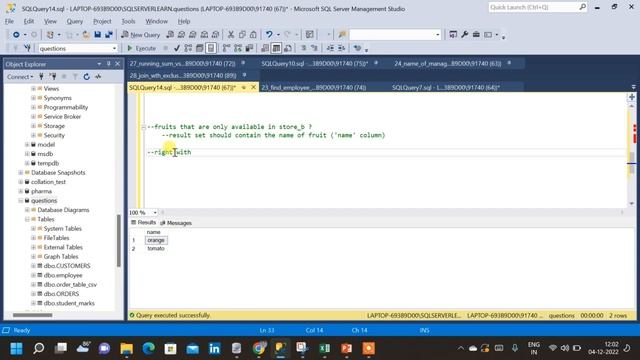Click the Save All icon

click(109, 35)
